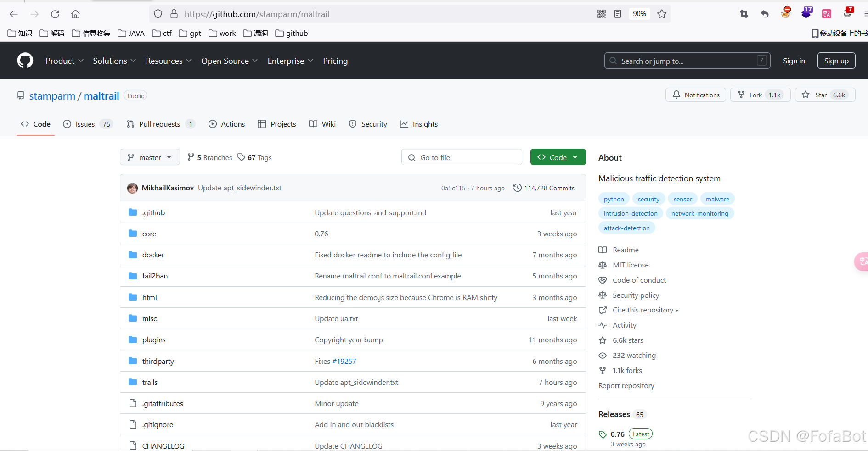Open stamparm owner profile link
The image size is (868, 451).
[x=52, y=96]
